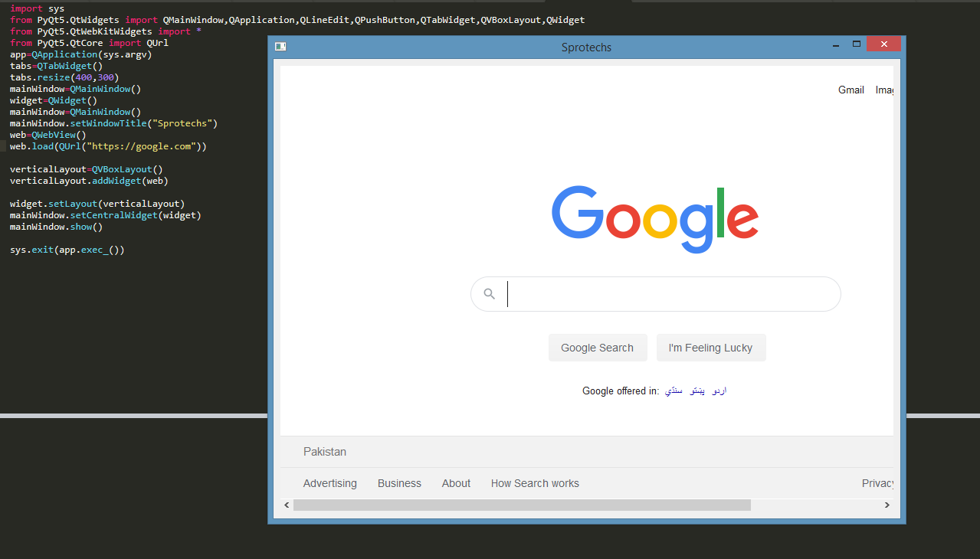Click the I'm Feeling Lucky button
Viewport: 980px width, 559px height.
point(711,348)
